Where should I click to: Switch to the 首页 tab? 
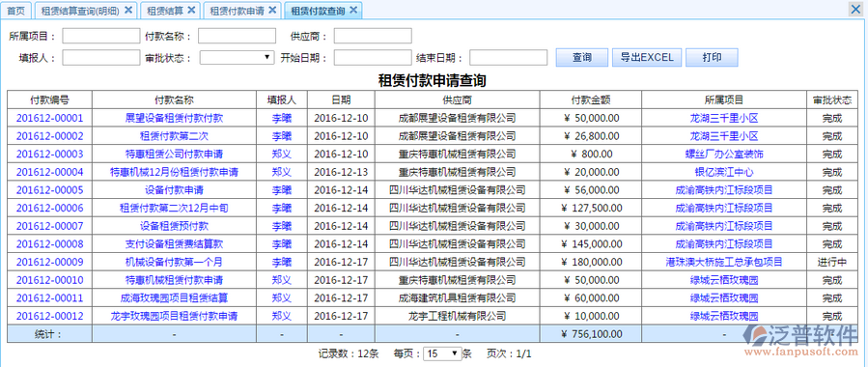coord(16,10)
